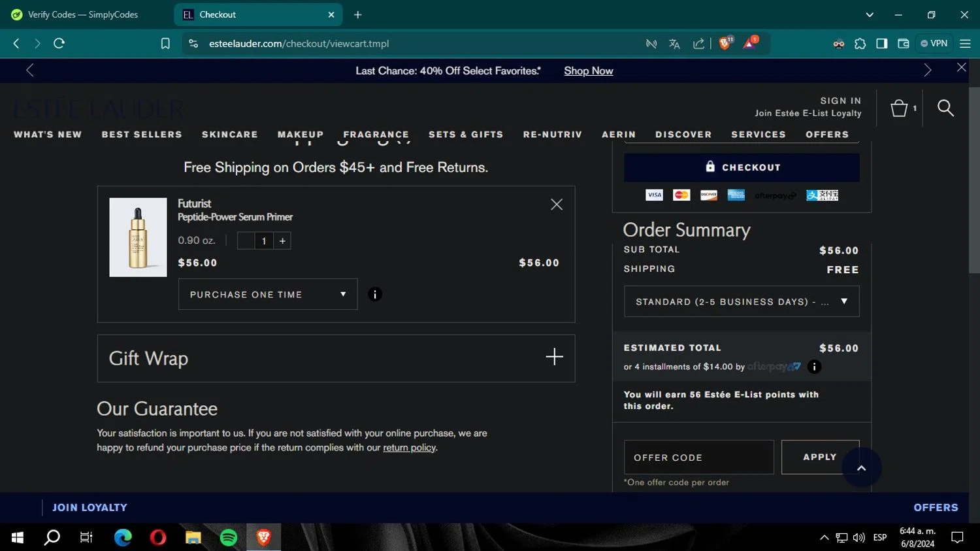Open a new browser tab

[357, 14]
